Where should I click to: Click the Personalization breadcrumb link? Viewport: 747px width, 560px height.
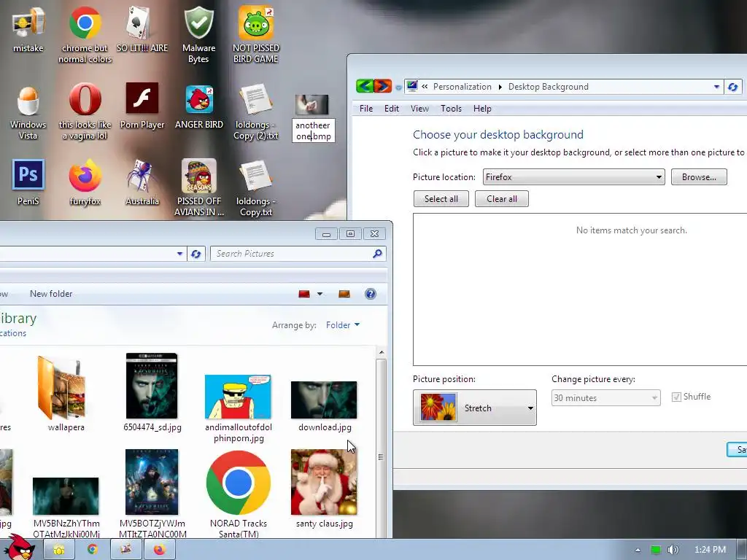coord(462,87)
